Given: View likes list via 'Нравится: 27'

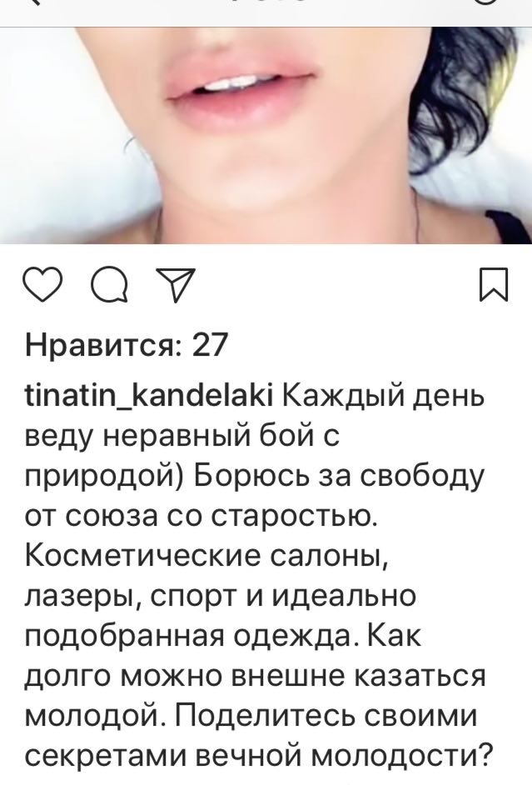Looking at the screenshot, I should point(126,344).
